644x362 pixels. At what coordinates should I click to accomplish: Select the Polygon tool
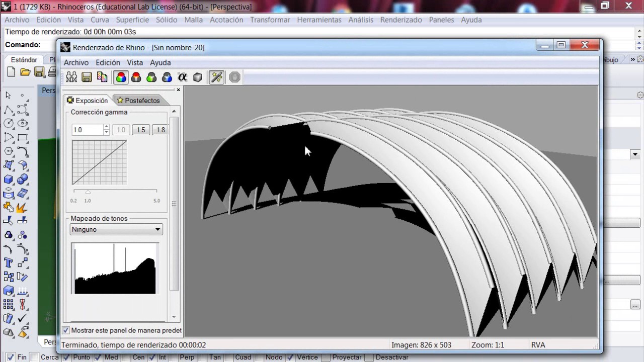tap(9, 151)
